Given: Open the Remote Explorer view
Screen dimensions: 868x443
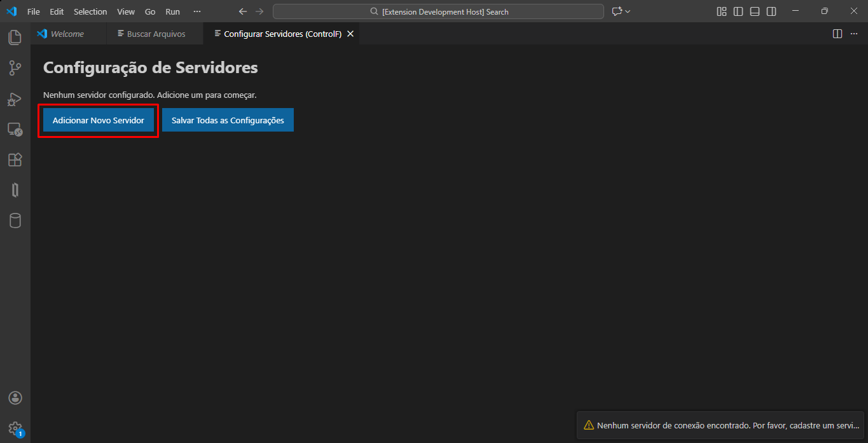Looking at the screenshot, I should tap(15, 130).
